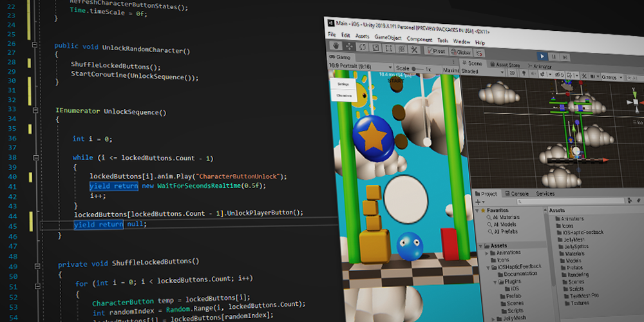Collapse the Plugins folder in Project tree
The width and height of the screenshot is (644, 322).
(495, 281)
